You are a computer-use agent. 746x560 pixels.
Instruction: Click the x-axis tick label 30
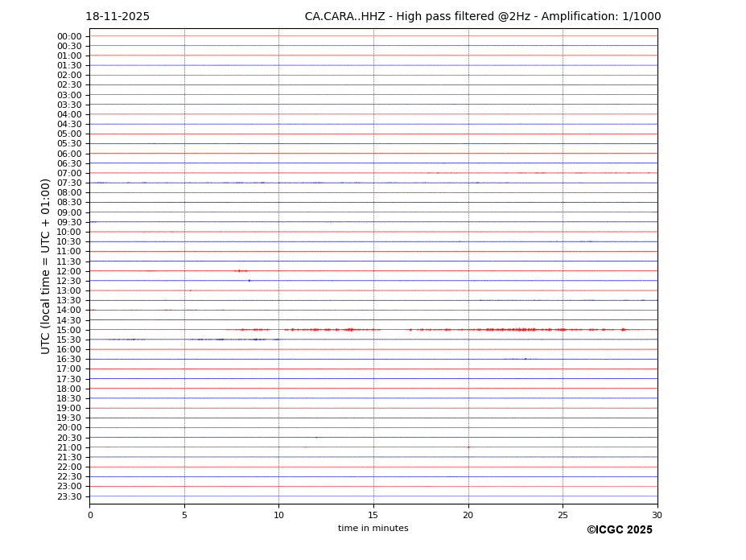coord(657,515)
